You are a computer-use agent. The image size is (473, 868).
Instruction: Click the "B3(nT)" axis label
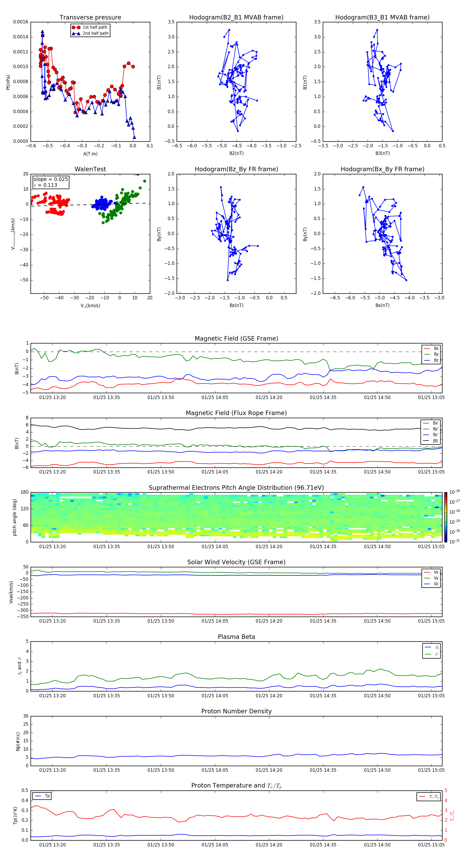(x=382, y=153)
